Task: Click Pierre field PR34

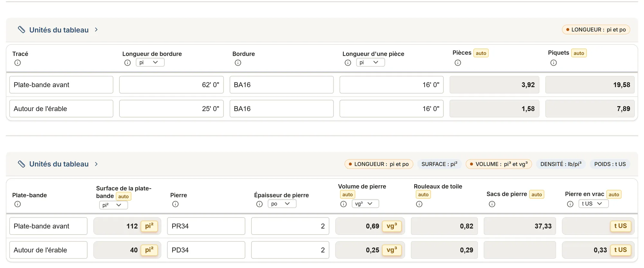Action: [206, 226]
